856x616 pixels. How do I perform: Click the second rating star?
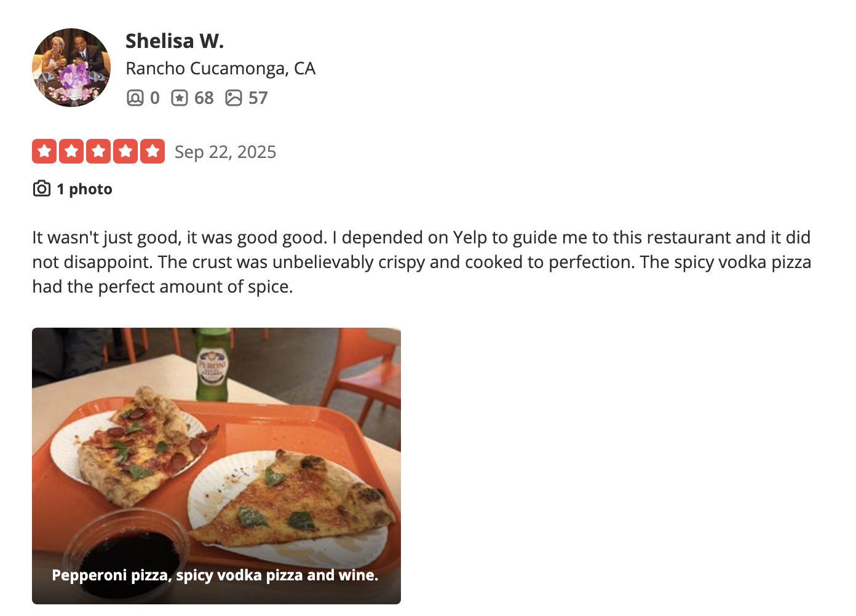point(71,151)
